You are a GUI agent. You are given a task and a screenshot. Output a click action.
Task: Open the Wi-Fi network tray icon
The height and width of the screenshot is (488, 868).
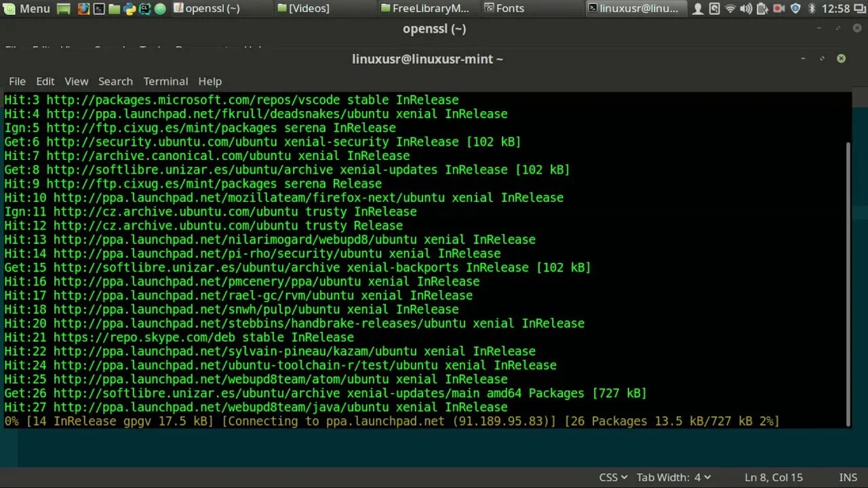click(x=730, y=8)
